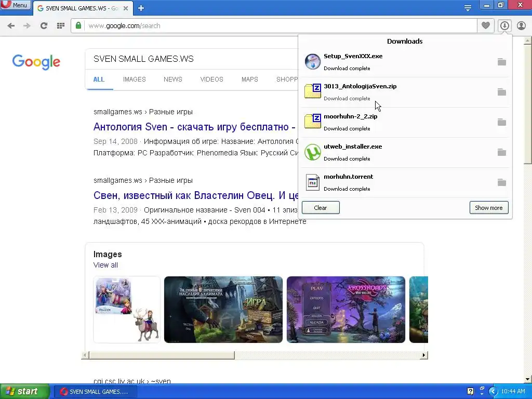Go forward with the forward arrow

pos(27,25)
